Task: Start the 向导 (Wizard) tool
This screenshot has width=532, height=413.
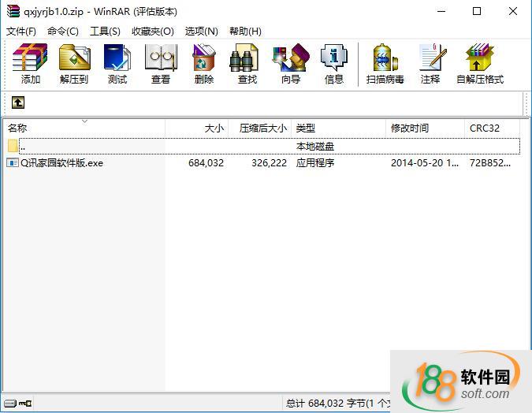Action: pyautogui.click(x=290, y=64)
